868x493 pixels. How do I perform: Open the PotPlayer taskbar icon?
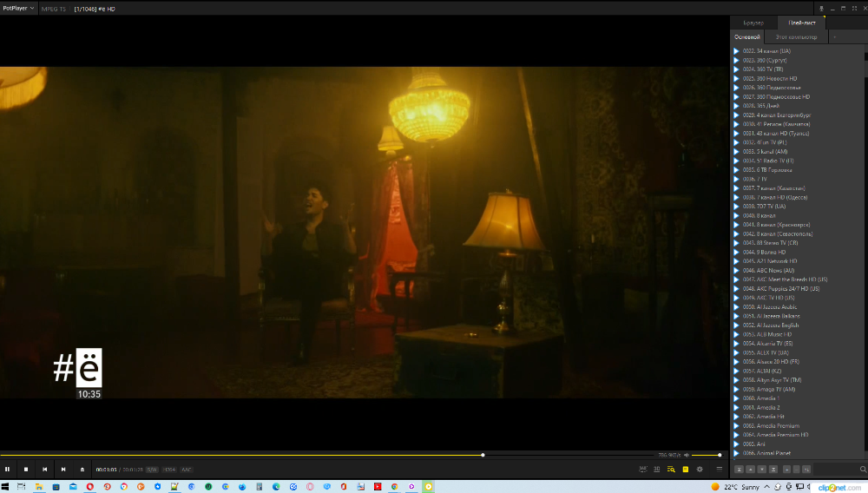click(x=429, y=487)
